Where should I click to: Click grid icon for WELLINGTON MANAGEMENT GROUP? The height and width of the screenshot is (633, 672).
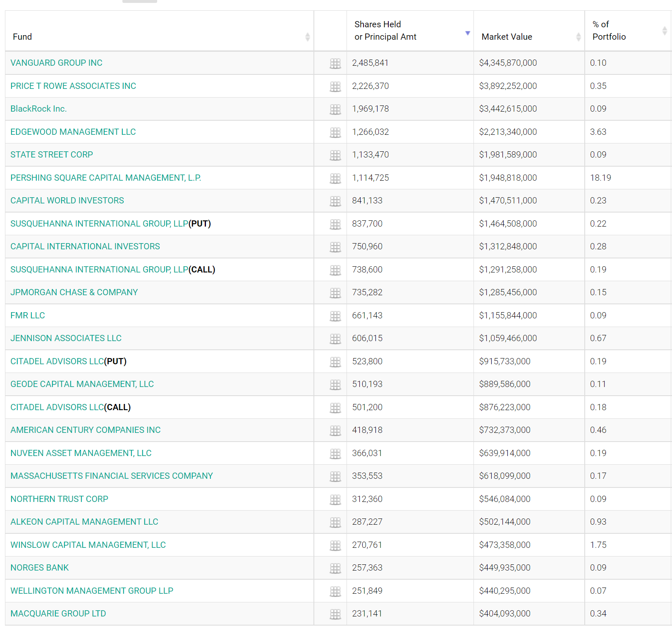(x=335, y=591)
